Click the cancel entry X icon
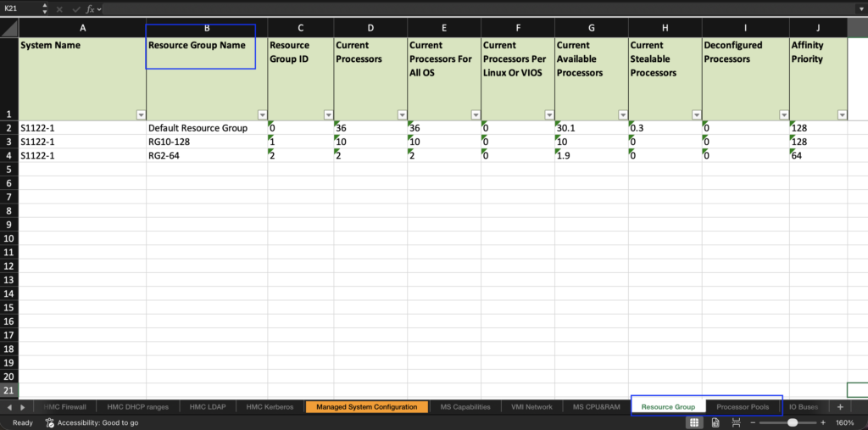Image resolution: width=868 pixels, height=430 pixels. [59, 8]
